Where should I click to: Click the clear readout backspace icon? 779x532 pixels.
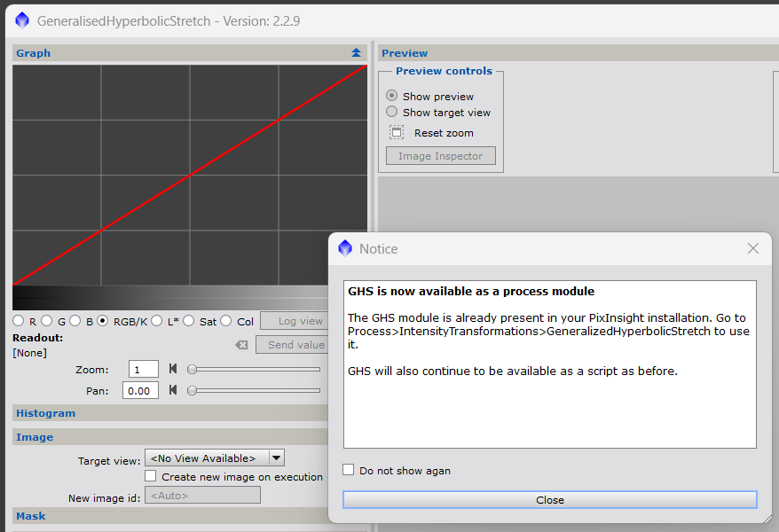coord(241,345)
